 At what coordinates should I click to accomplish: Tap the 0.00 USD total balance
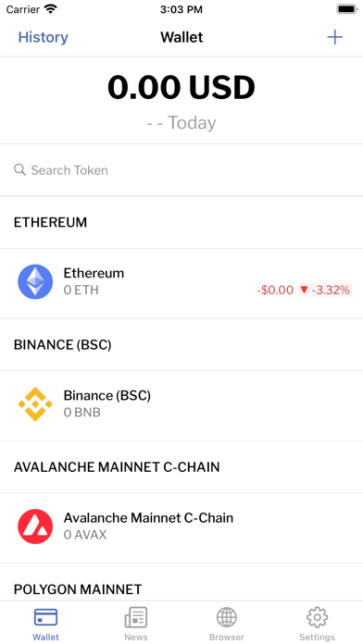click(181, 88)
